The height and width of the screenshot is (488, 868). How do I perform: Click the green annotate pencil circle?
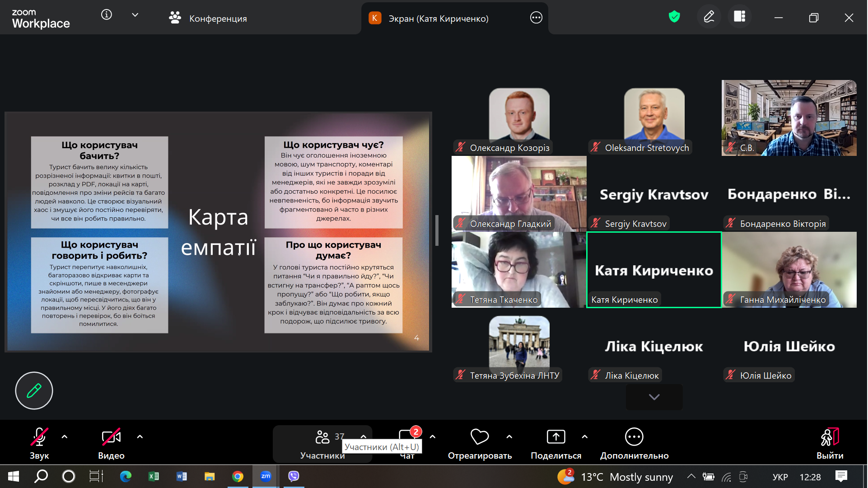34,391
